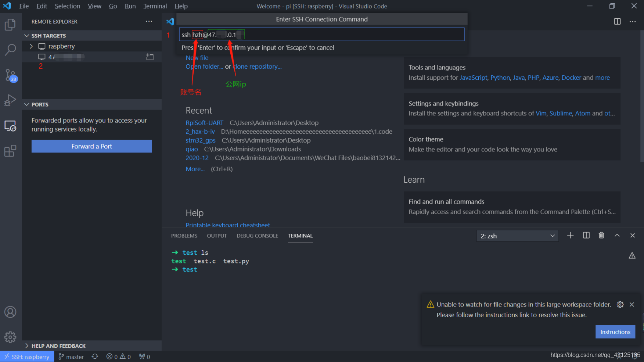Collapse the PORTS section
The image size is (644, 362).
pos(92,104)
